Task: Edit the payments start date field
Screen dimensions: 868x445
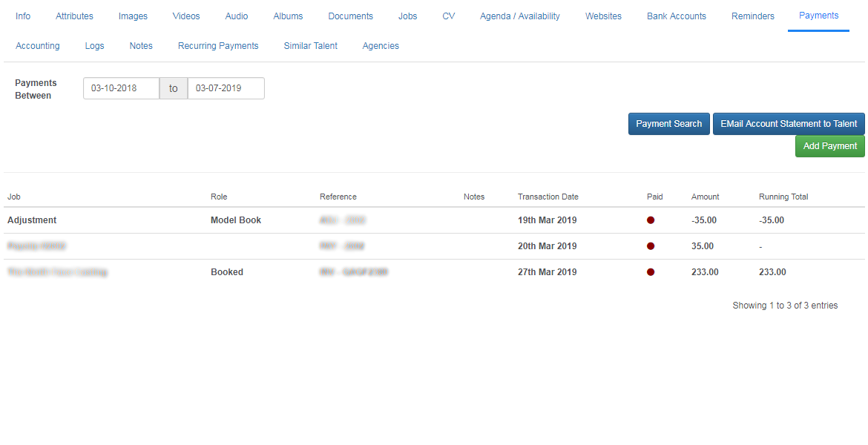Action: [121, 88]
